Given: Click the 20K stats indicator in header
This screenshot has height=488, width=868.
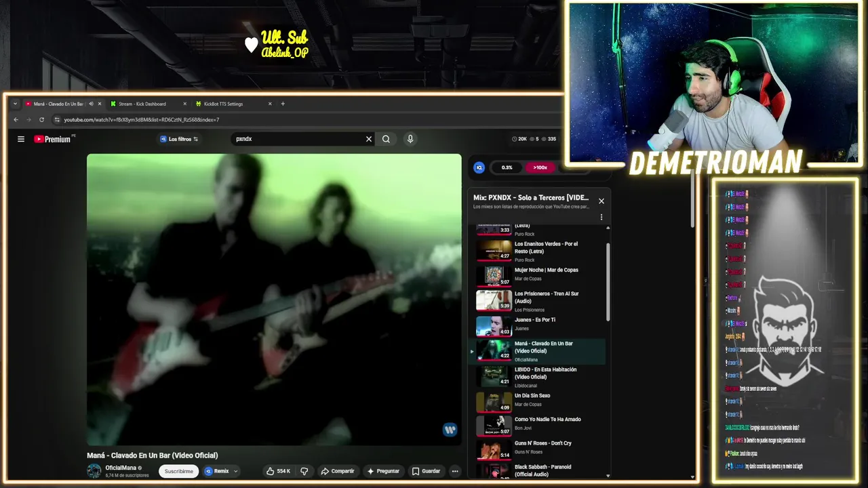Looking at the screenshot, I should pos(519,139).
